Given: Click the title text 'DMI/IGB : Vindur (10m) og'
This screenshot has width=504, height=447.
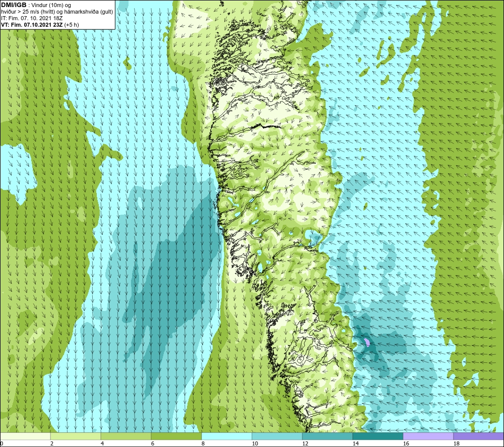Looking at the screenshot, I should (x=36, y=5).
